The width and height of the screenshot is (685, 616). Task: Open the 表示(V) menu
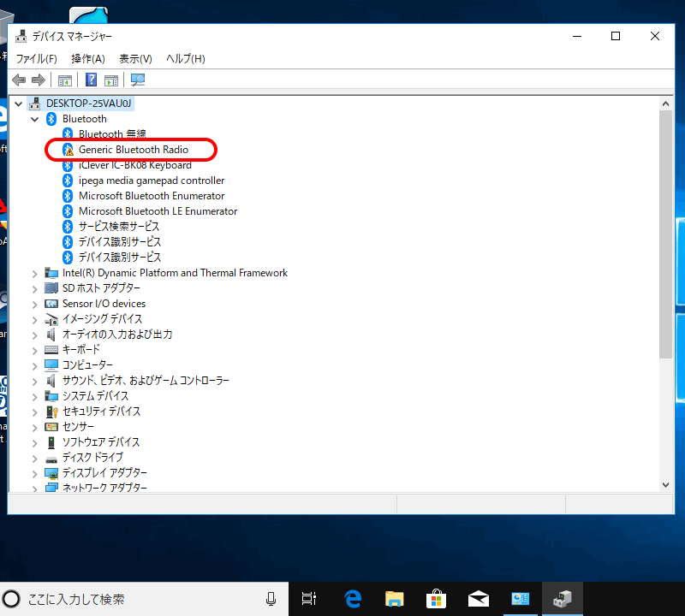(135, 59)
